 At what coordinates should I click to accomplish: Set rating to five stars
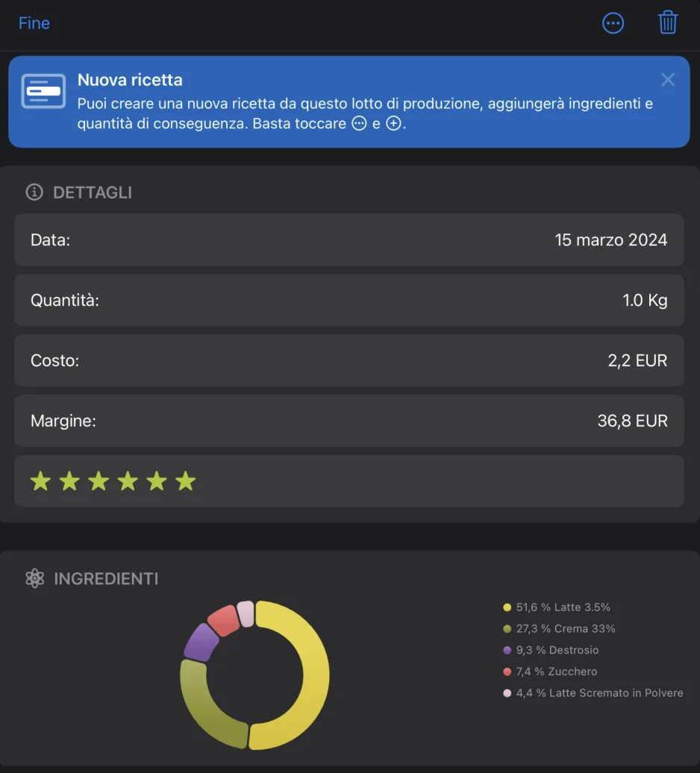coord(157,481)
